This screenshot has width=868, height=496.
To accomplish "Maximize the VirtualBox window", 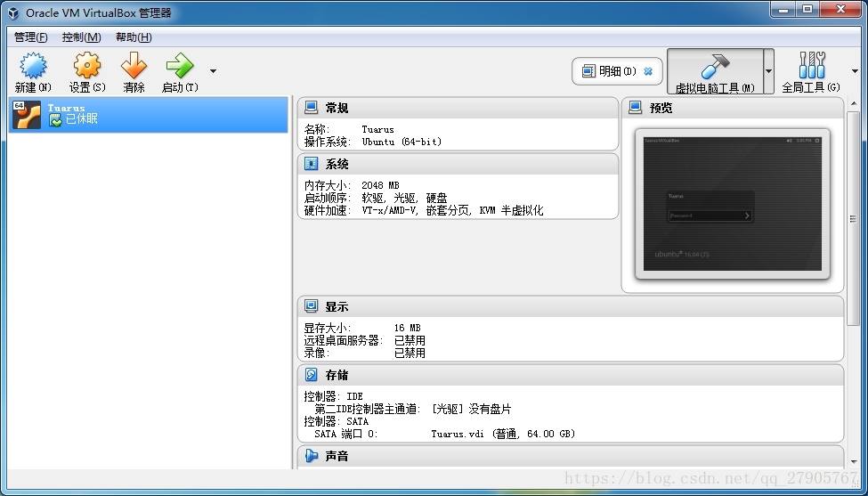I will tap(807, 10).
